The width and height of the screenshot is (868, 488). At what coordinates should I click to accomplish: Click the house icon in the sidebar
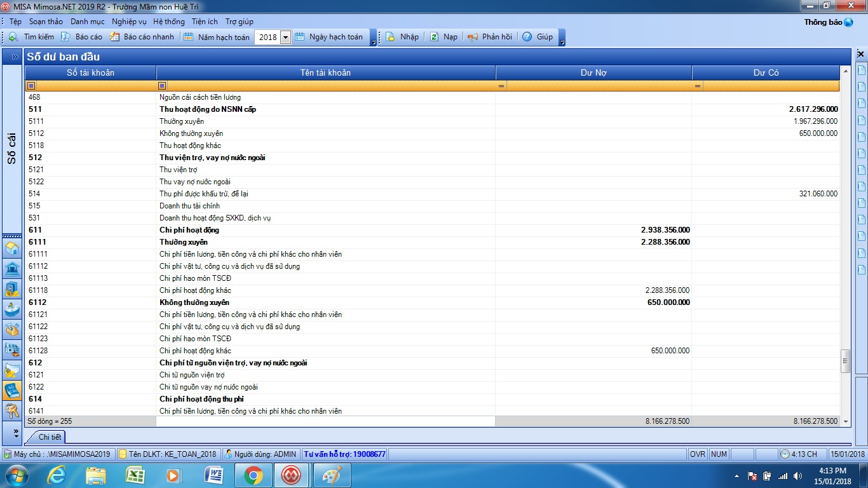click(x=12, y=248)
